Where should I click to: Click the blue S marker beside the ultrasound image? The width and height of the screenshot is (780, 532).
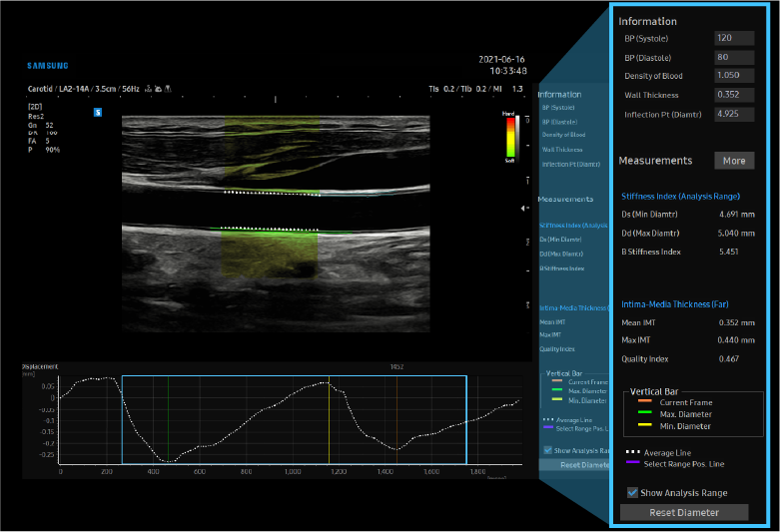[98, 113]
